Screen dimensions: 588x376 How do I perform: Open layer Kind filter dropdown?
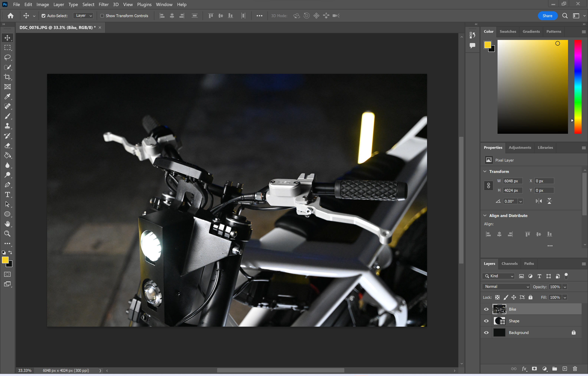click(498, 276)
